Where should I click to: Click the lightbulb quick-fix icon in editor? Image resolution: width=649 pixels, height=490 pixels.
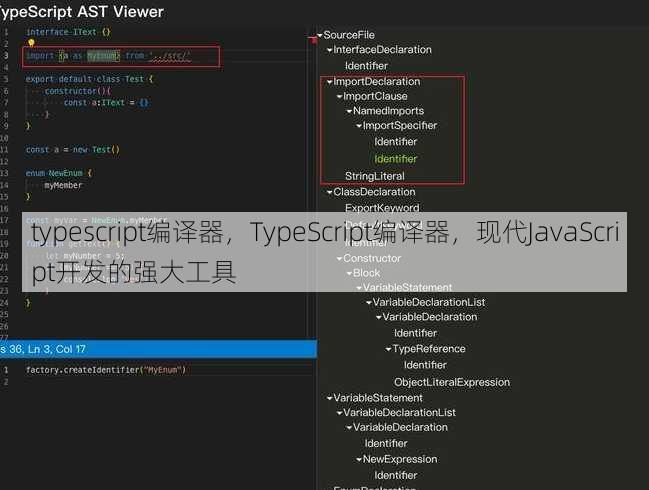31,43
